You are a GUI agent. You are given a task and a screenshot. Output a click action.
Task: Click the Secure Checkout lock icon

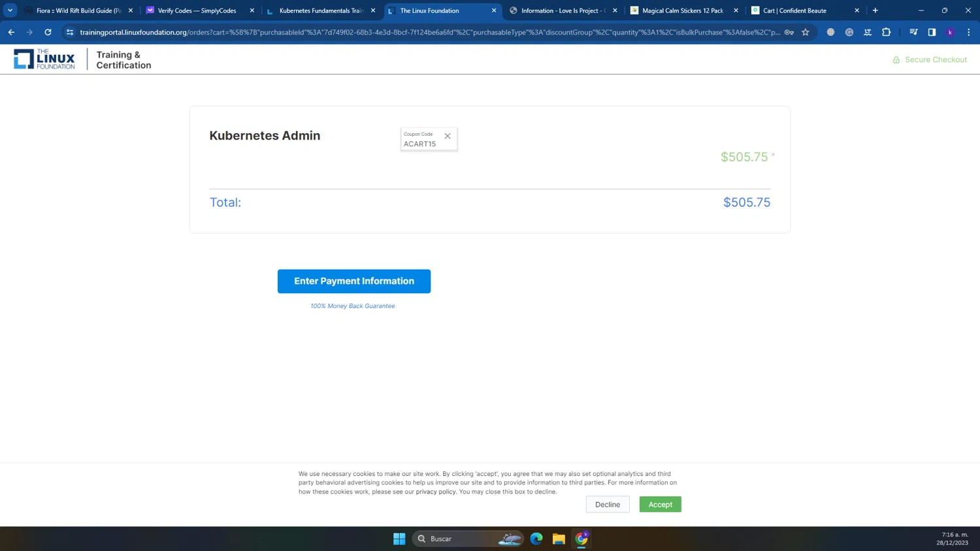896,59
